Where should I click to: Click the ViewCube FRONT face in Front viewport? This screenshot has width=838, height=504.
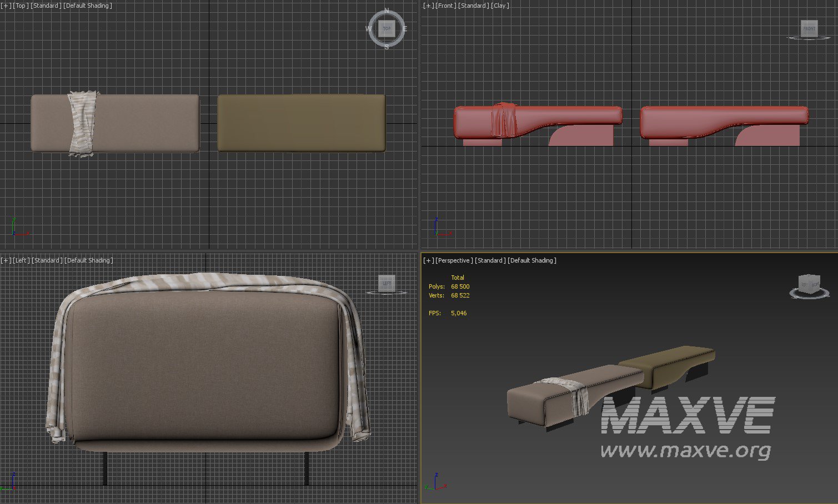coord(809,28)
